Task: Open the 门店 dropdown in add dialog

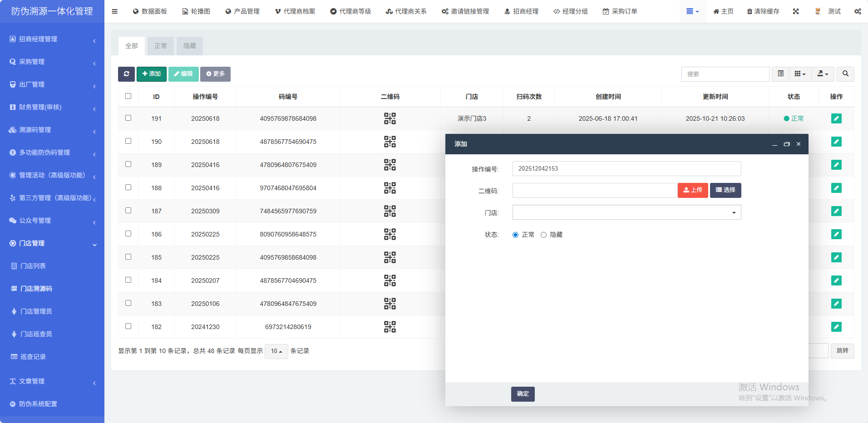Action: click(x=626, y=212)
